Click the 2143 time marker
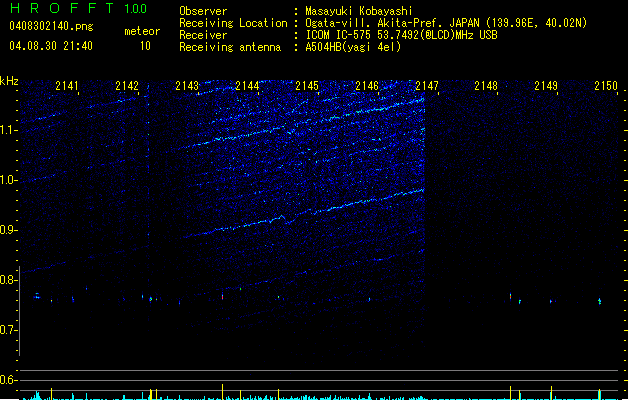 pyautogui.click(x=187, y=86)
